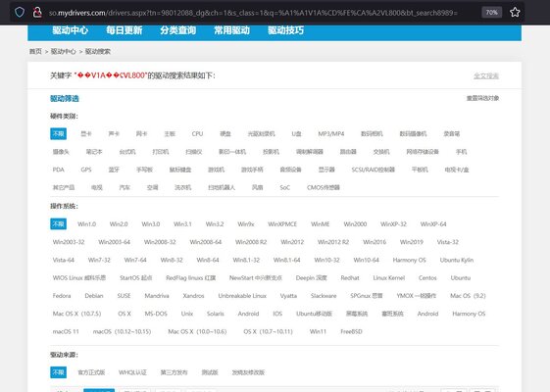Open the 每日更新 nav tab

pos(125,30)
